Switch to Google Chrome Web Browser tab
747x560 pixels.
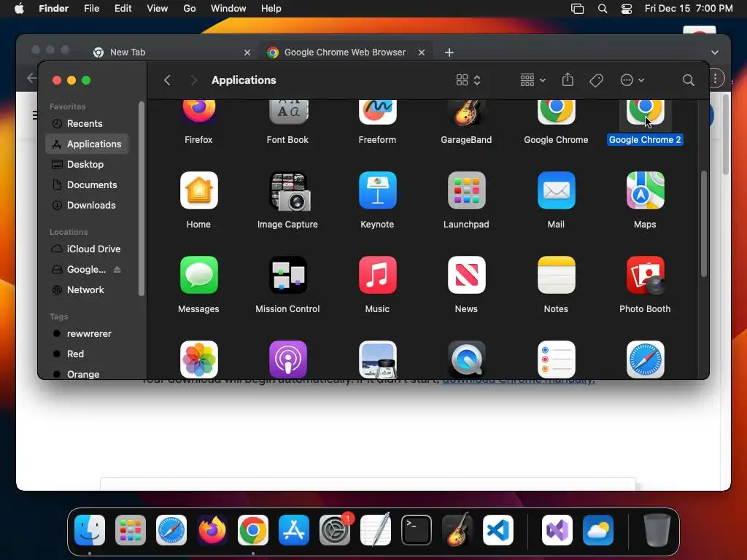345,52
